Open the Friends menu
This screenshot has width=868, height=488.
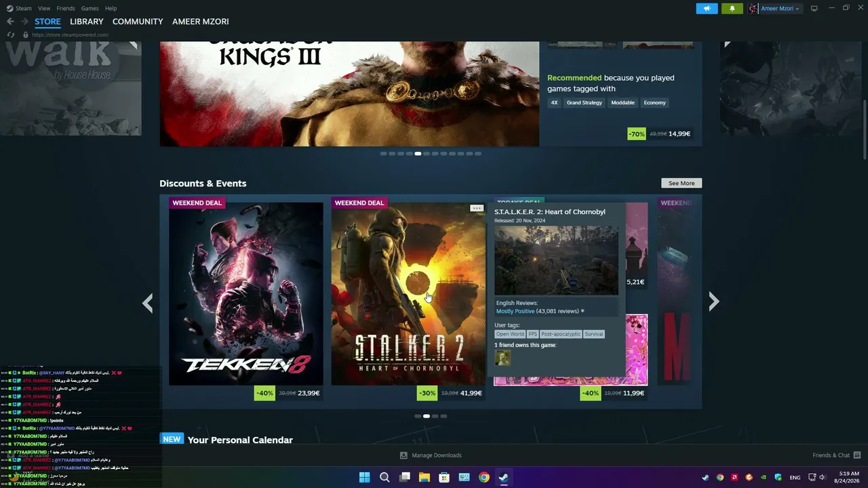[x=66, y=8]
